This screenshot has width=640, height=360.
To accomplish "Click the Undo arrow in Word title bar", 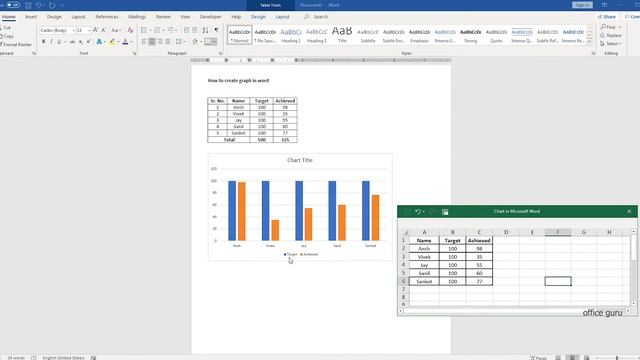I will point(38,5).
